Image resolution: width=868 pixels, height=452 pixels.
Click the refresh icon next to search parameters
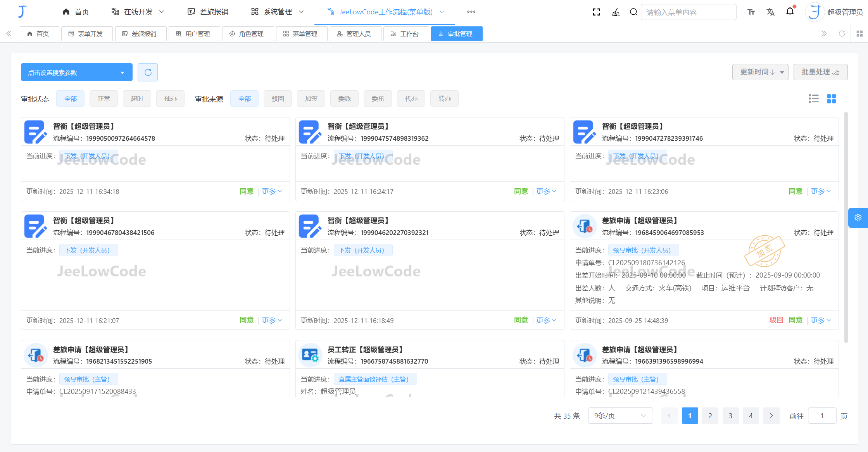pos(148,72)
